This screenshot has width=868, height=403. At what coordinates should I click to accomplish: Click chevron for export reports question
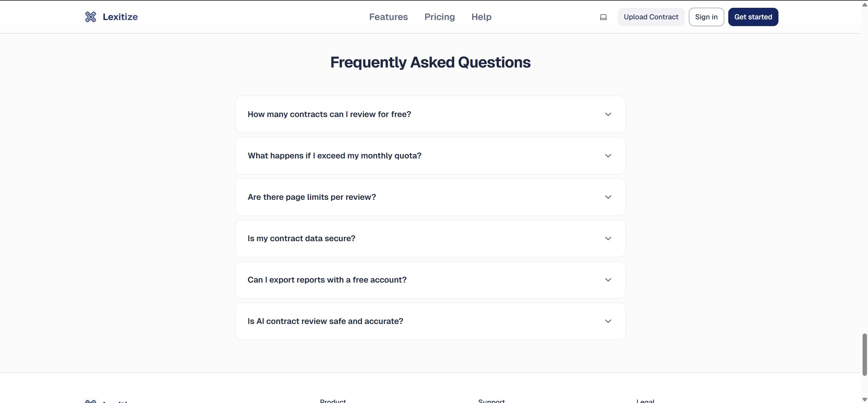pos(608,280)
